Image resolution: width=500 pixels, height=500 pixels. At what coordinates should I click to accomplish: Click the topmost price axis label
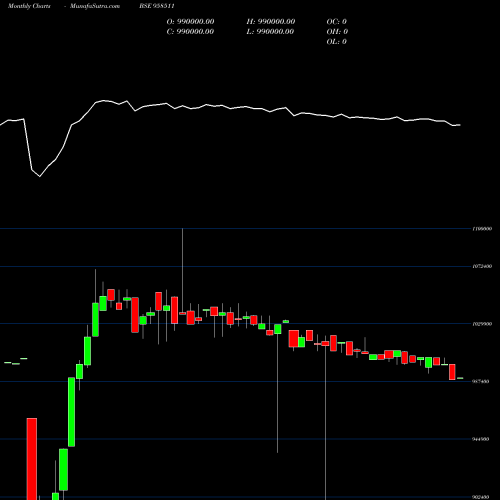[482, 229]
